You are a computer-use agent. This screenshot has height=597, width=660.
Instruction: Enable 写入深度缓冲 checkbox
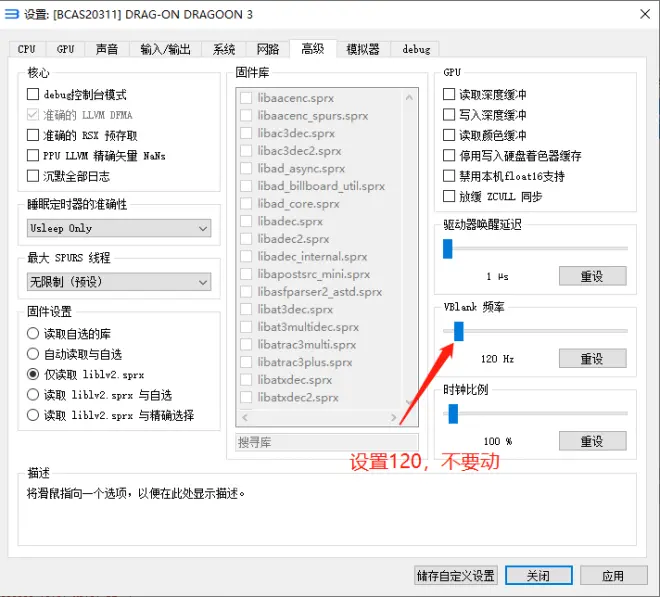click(449, 115)
